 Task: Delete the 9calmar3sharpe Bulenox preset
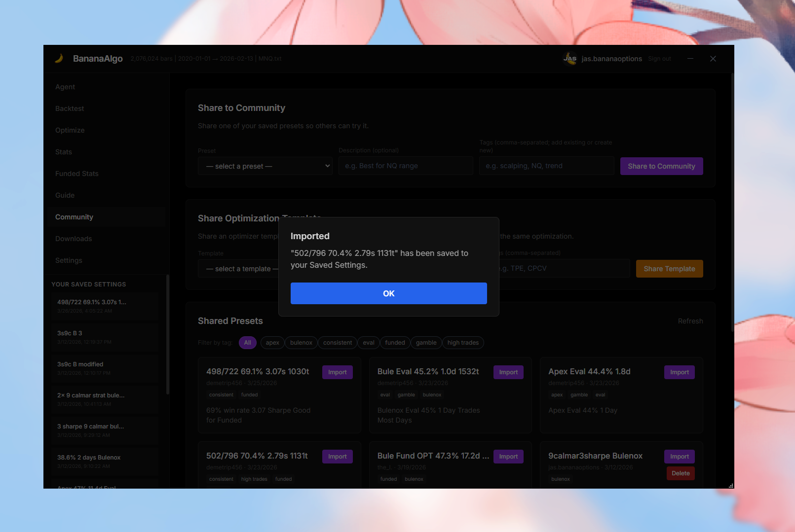point(680,473)
